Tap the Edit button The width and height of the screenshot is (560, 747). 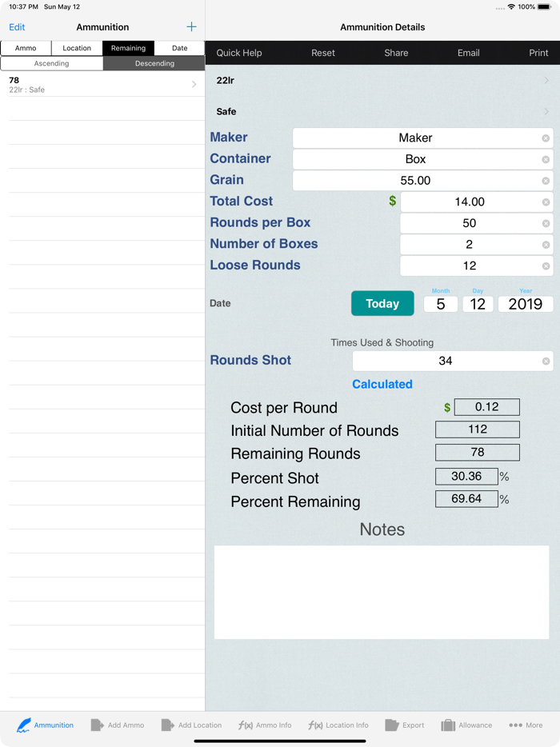(17, 27)
